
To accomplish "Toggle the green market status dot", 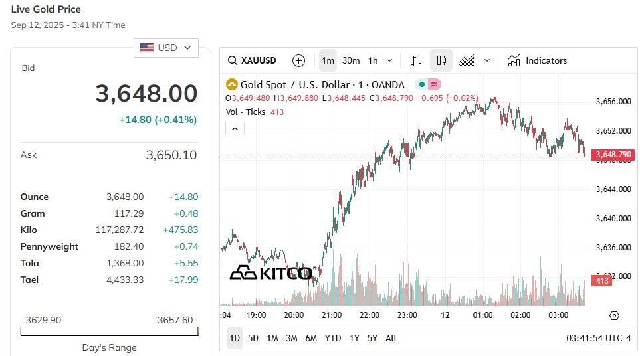I will pos(422,84).
